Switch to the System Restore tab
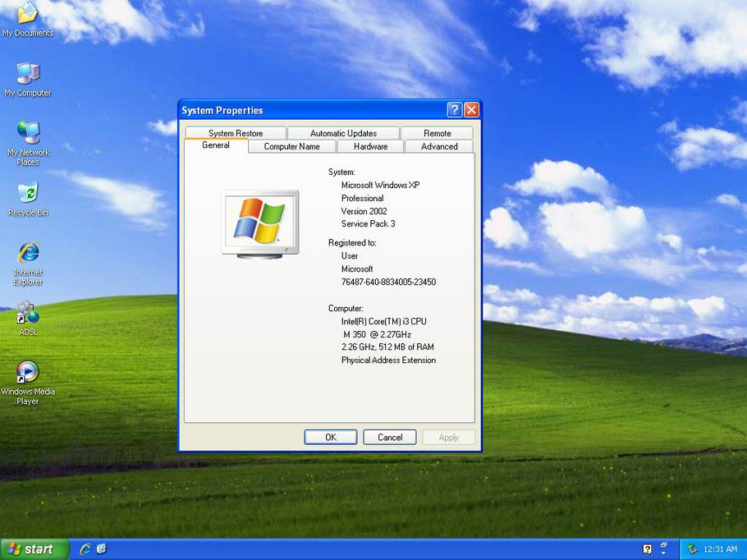 click(236, 132)
